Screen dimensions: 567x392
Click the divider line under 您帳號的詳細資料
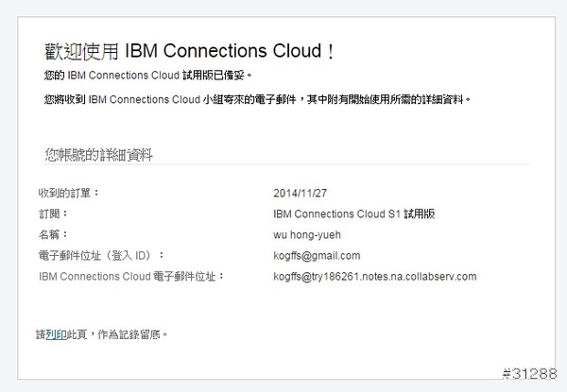coord(283,164)
